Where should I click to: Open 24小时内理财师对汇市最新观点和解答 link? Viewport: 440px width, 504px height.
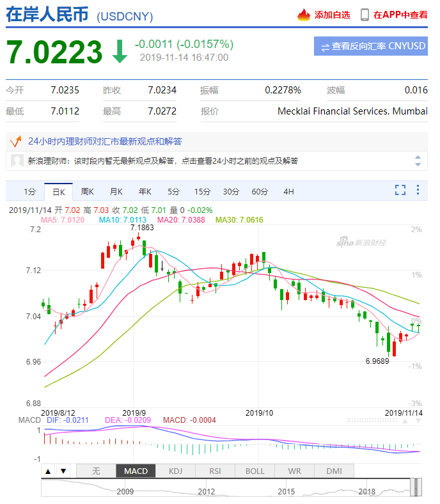click(105, 141)
